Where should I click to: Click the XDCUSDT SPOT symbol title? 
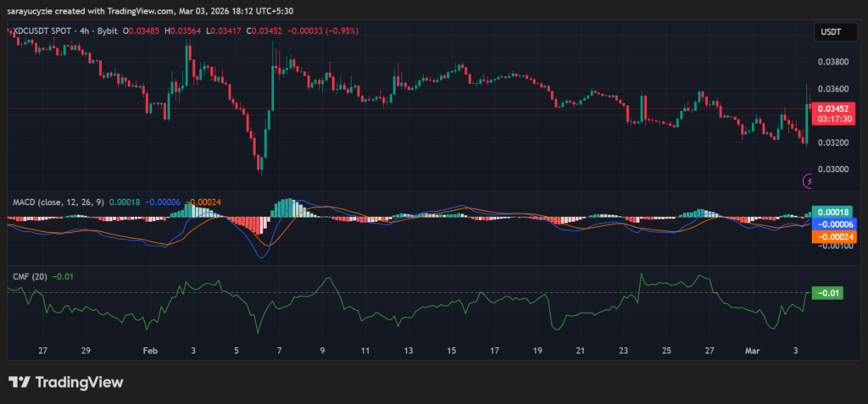click(39, 30)
